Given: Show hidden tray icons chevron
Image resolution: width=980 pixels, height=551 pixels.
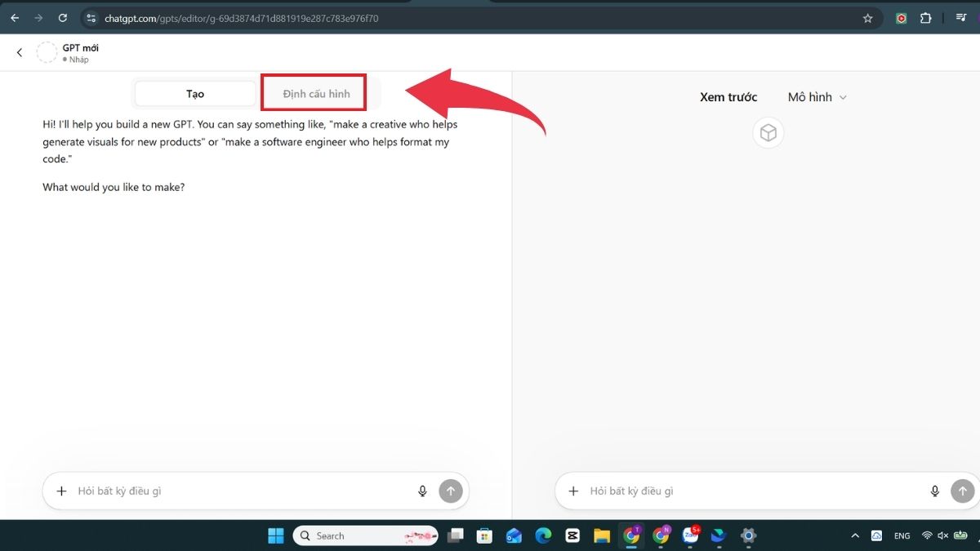Looking at the screenshot, I should tap(855, 535).
